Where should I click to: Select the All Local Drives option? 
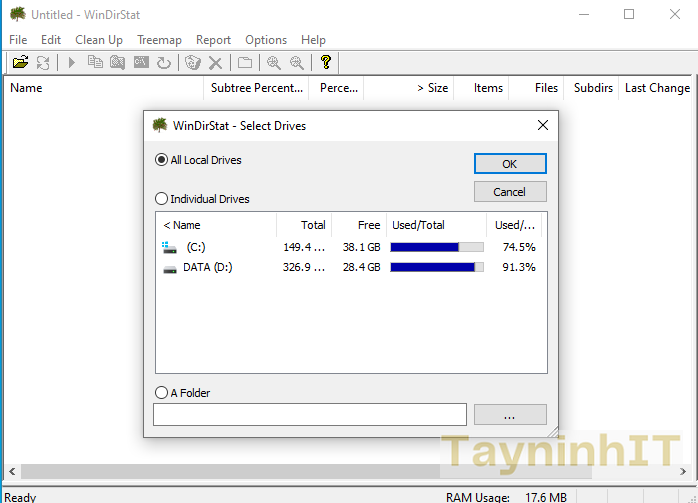pos(162,160)
